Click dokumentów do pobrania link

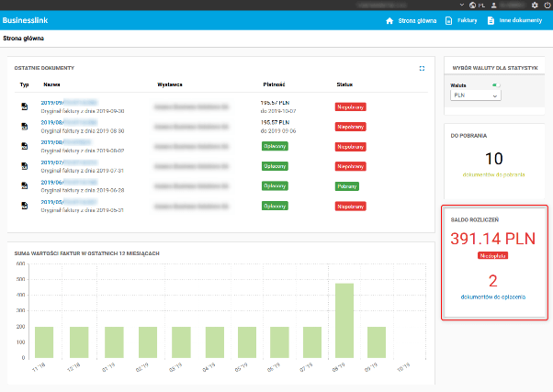coord(493,174)
